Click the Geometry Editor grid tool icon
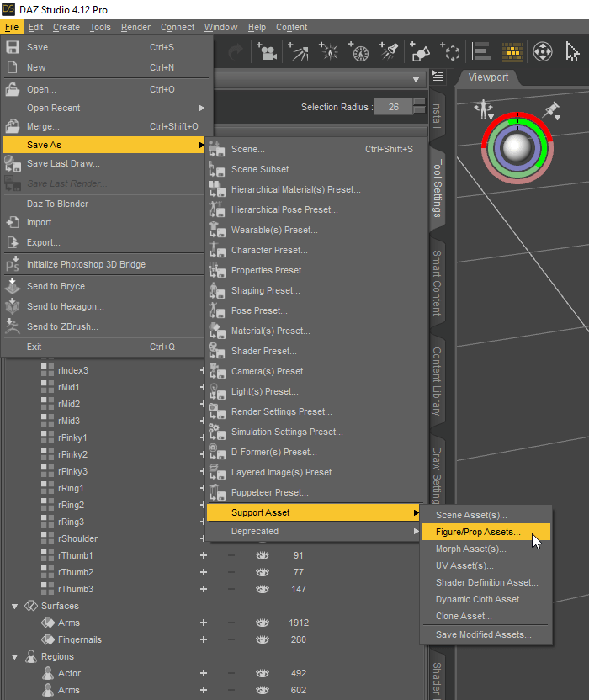Image resolution: width=589 pixels, height=700 pixels. click(x=512, y=52)
